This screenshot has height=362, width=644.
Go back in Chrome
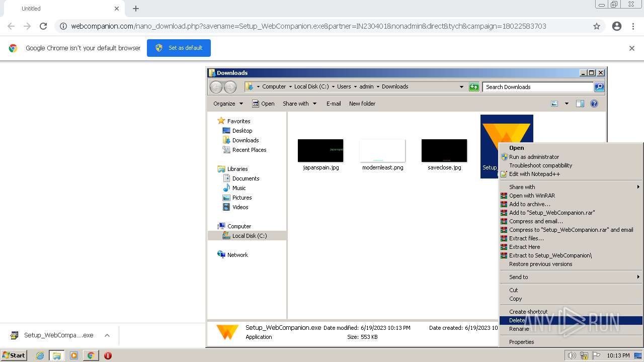[x=11, y=26]
